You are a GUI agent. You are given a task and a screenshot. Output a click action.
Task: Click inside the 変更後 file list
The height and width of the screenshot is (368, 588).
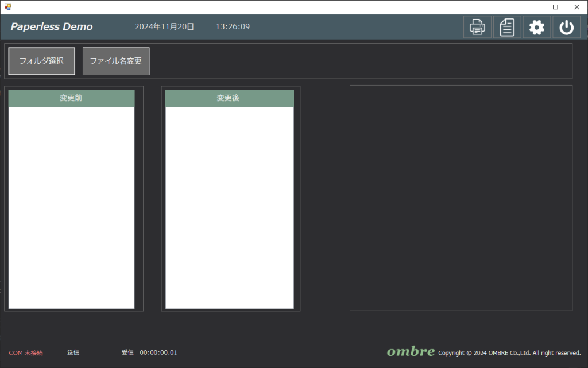coord(229,207)
